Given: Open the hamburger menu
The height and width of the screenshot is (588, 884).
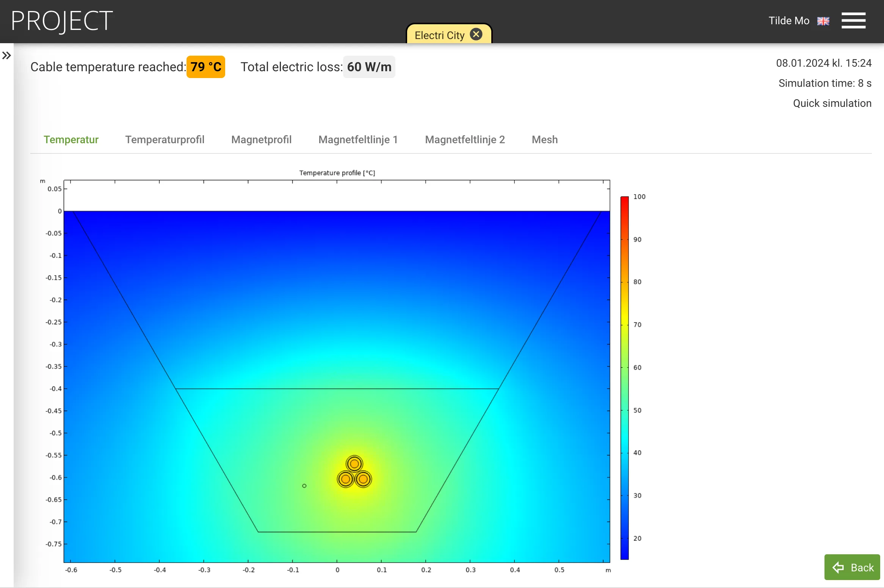Looking at the screenshot, I should [x=853, y=20].
